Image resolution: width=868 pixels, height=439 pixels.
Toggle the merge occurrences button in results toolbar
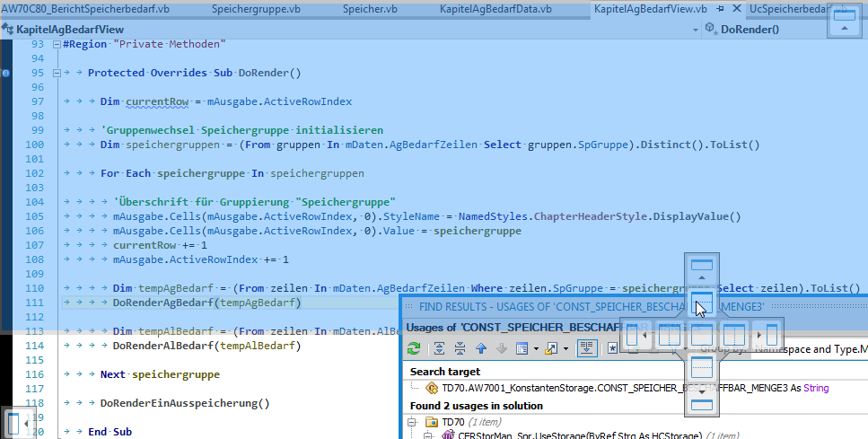(587, 348)
